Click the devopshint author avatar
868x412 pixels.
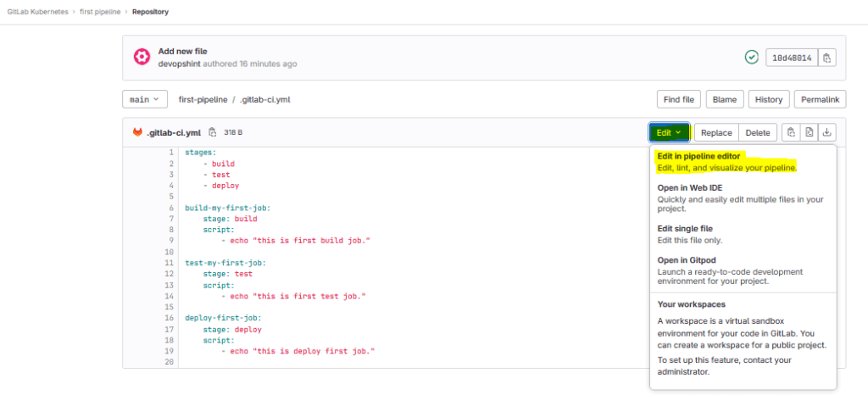(142, 57)
